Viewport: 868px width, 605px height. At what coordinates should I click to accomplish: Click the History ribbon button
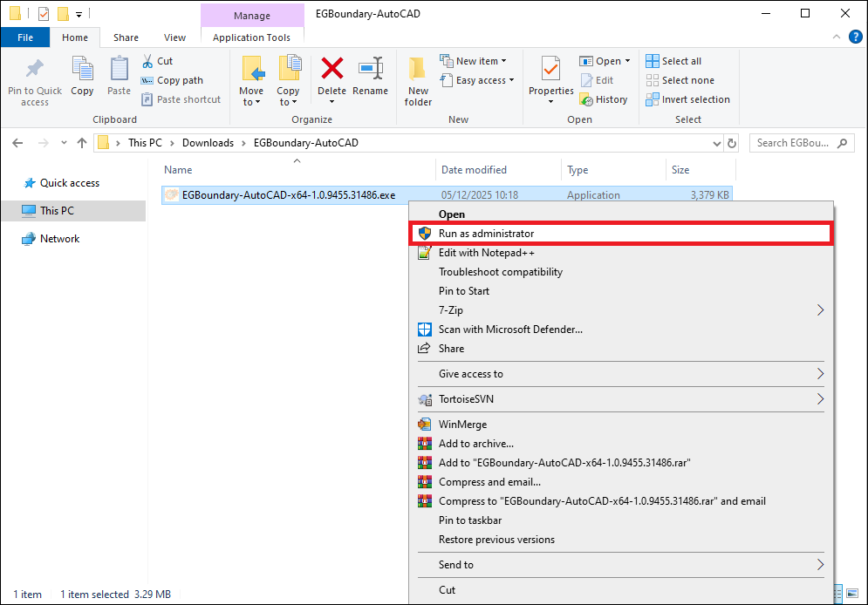pyautogui.click(x=604, y=99)
